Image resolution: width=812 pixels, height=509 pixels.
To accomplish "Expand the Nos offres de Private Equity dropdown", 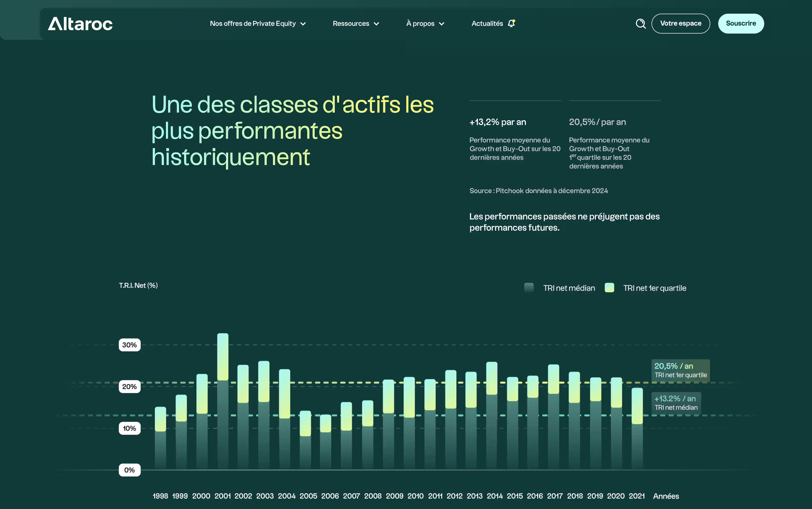I will [257, 24].
